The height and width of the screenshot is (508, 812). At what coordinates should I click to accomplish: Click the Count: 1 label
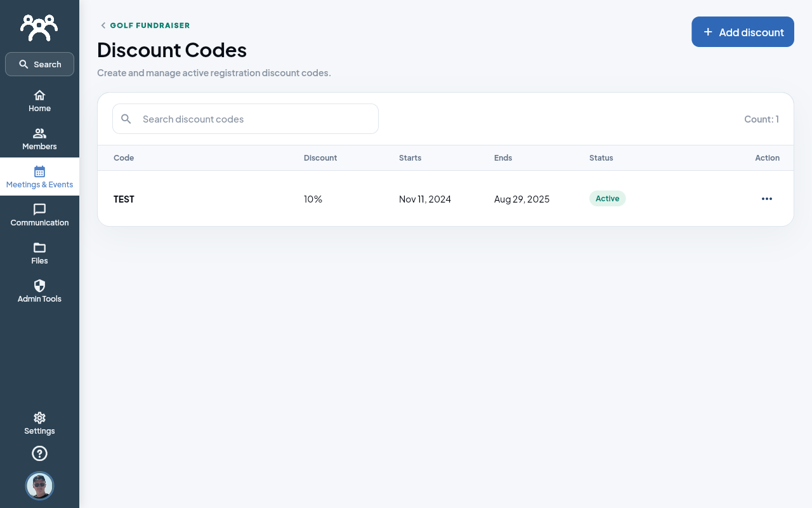[762, 119]
